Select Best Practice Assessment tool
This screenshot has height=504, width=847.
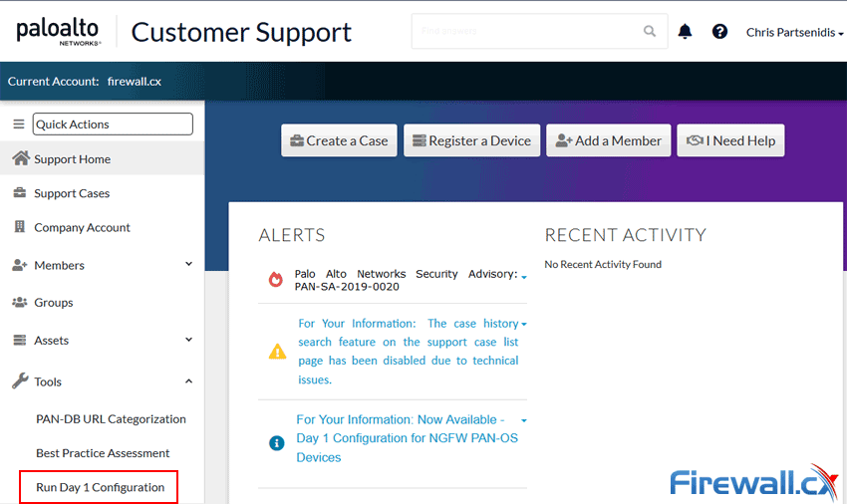[x=103, y=452]
